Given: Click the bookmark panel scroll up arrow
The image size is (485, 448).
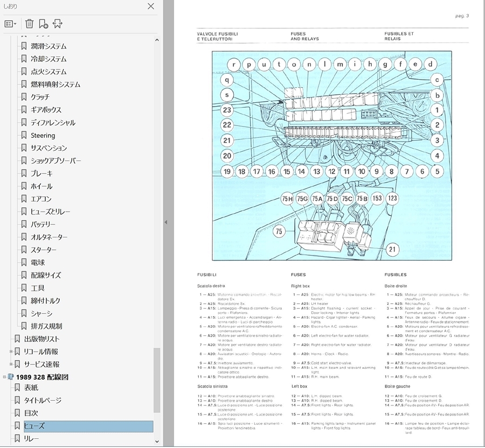Looking at the screenshot, I should (x=157, y=40).
